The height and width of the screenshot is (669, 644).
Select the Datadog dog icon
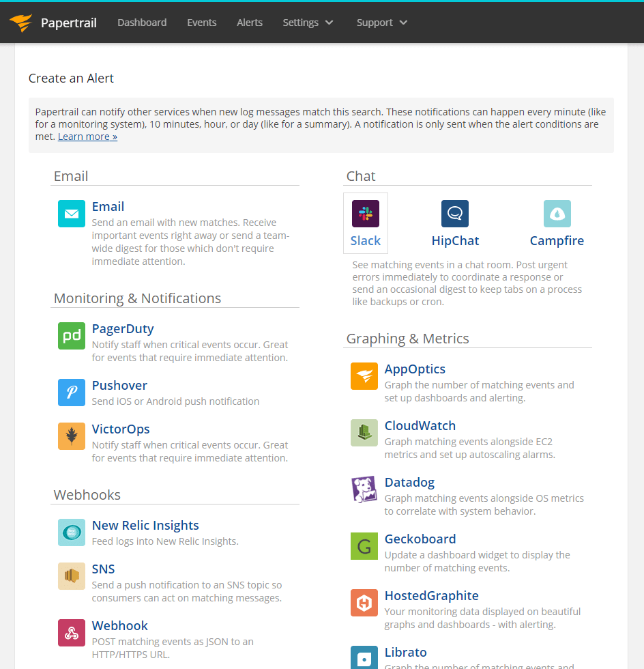point(364,489)
